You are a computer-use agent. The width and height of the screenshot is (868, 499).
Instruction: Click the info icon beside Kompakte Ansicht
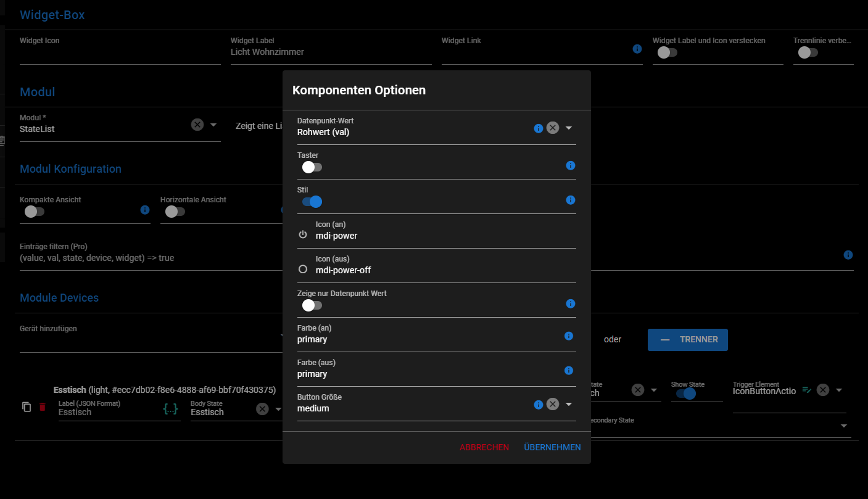pyautogui.click(x=145, y=210)
